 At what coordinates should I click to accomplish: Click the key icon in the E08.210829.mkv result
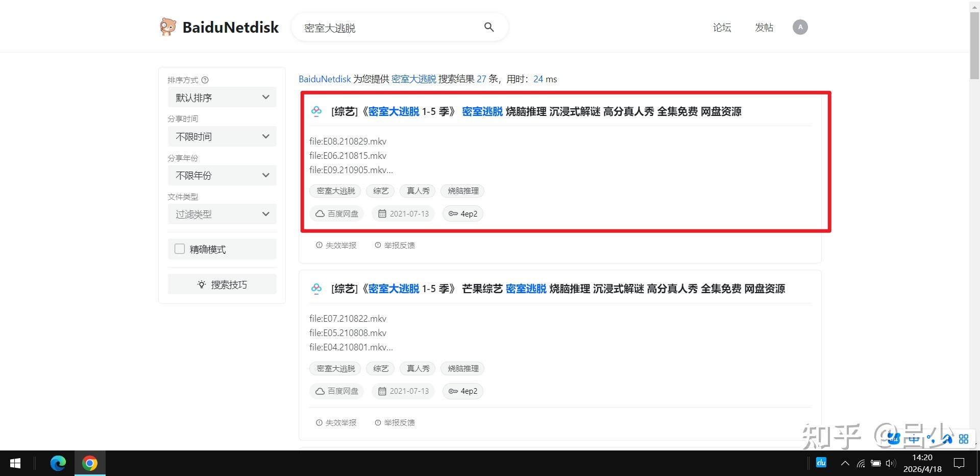(x=453, y=213)
